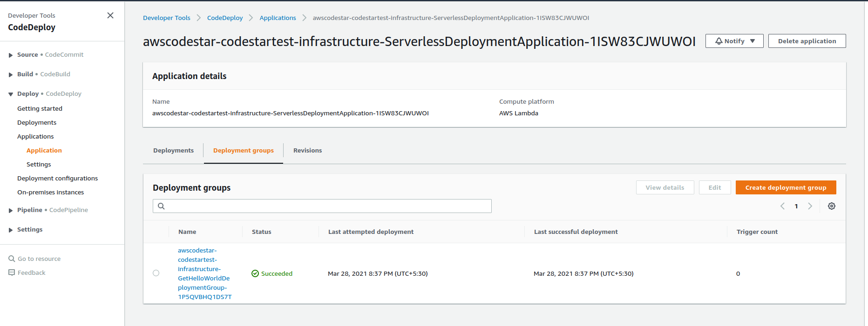Click the Application details heading
868x326 pixels.
(189, 76)
